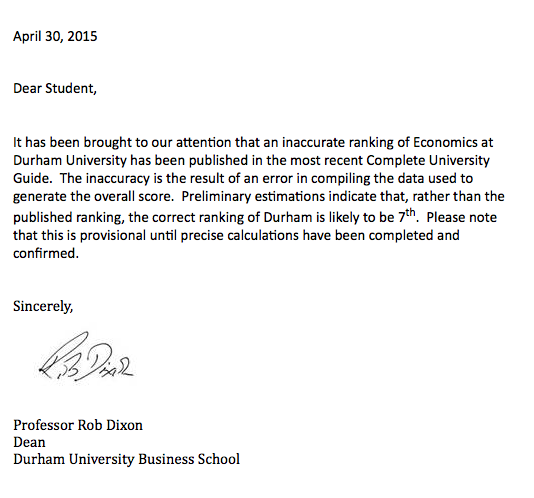
Task: Click the phrase 'published ranking,' in the letter
Action: 69,218
